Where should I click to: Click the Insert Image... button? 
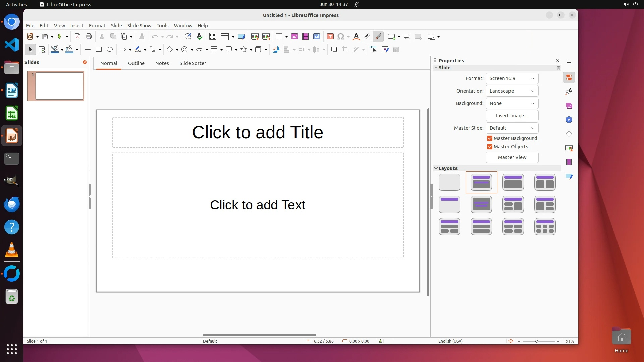pos(512,116)
